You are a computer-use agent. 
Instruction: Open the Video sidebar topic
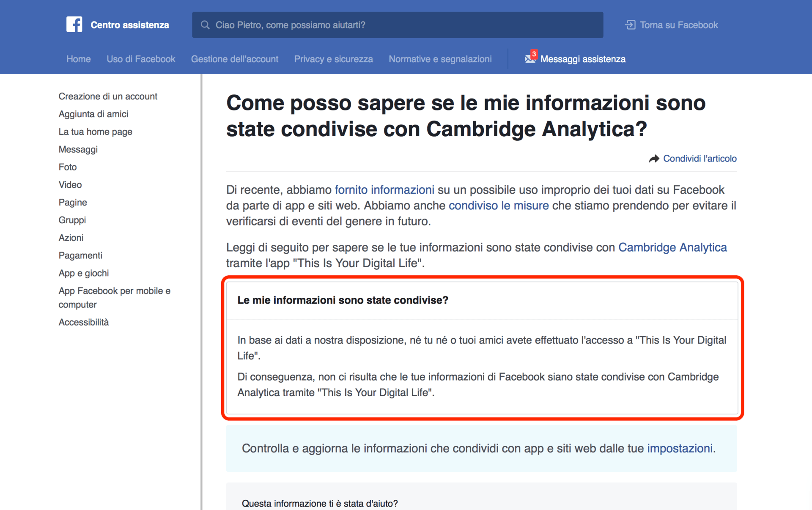(x=70, y=185)
